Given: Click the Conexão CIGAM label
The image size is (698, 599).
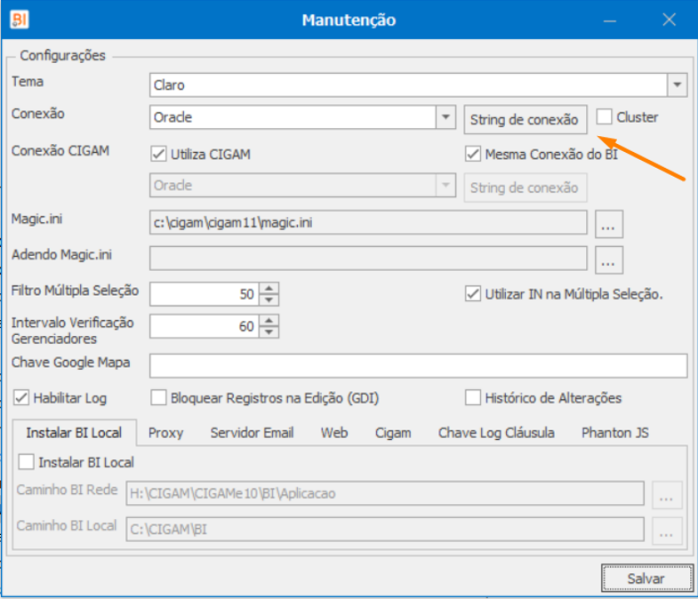Looking at the screenshot, I should (61, 150).
